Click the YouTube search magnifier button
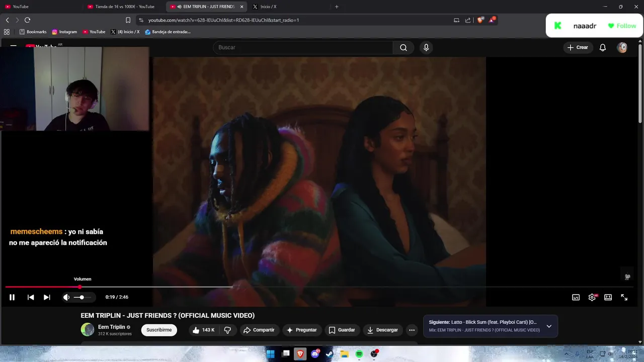 click(404, 47)
